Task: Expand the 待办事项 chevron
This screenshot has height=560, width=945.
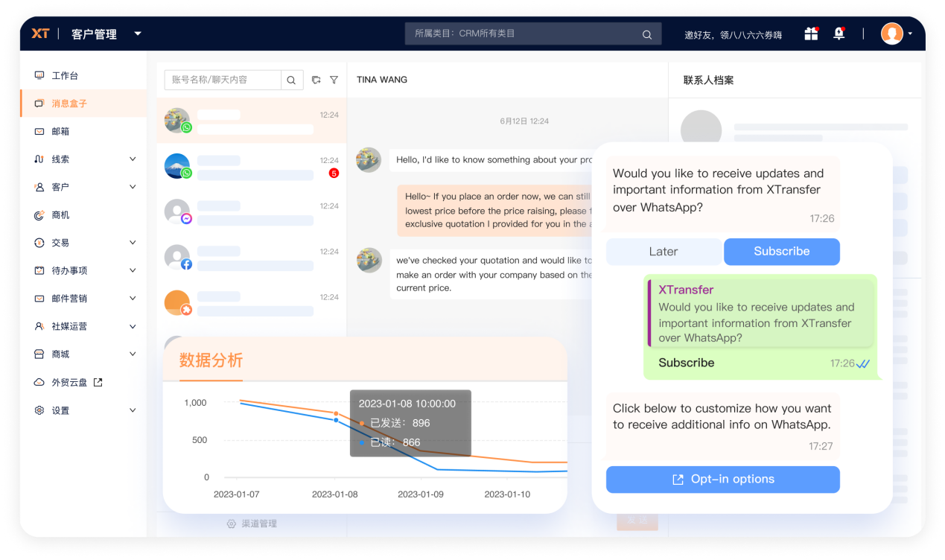Action: coord(133,270)
